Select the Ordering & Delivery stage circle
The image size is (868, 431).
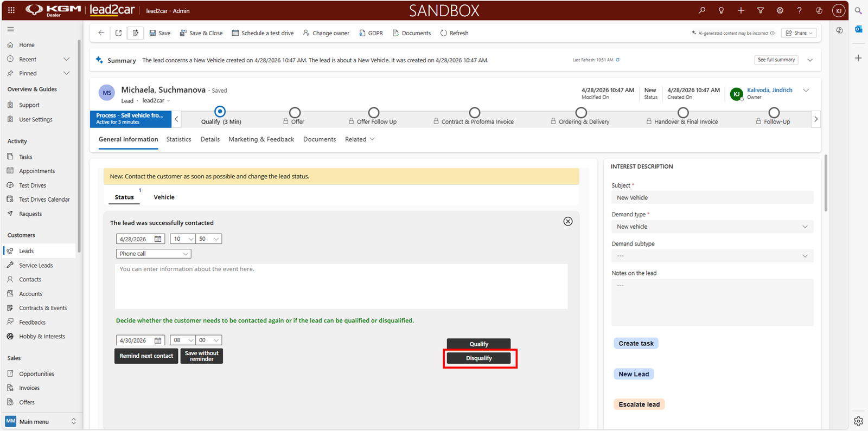[x=581, y=112]
